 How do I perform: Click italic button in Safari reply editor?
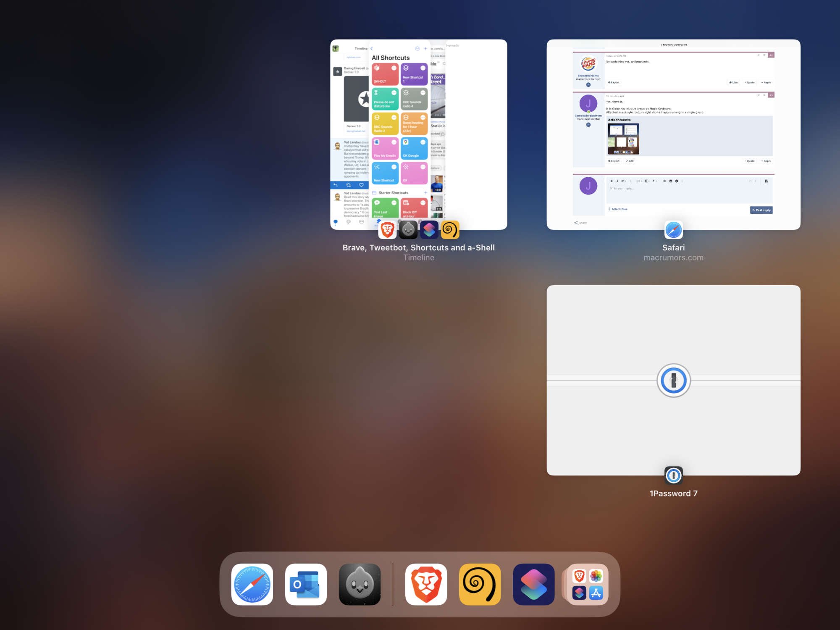tap(617, 181)
